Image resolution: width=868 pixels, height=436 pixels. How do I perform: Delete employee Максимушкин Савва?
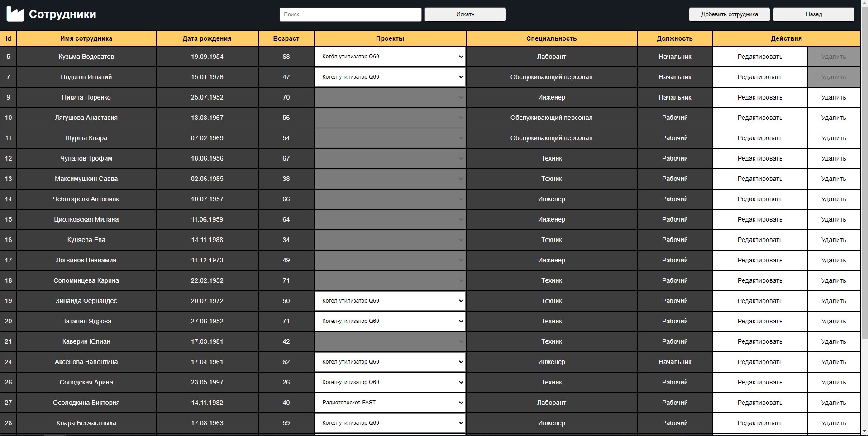click(834, 179)
